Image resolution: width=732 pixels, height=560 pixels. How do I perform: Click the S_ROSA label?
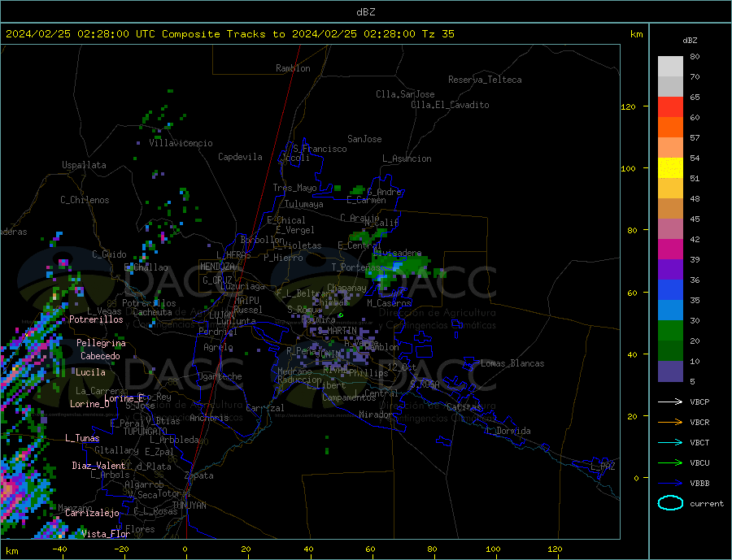click(425, 384)
